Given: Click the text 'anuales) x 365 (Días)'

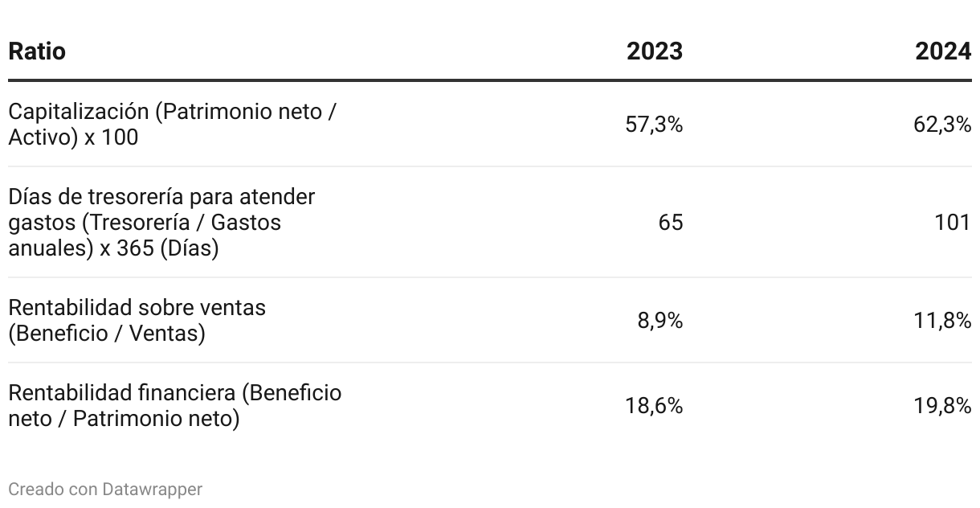Looking at the screenshot, I should (x=113, y=248).
